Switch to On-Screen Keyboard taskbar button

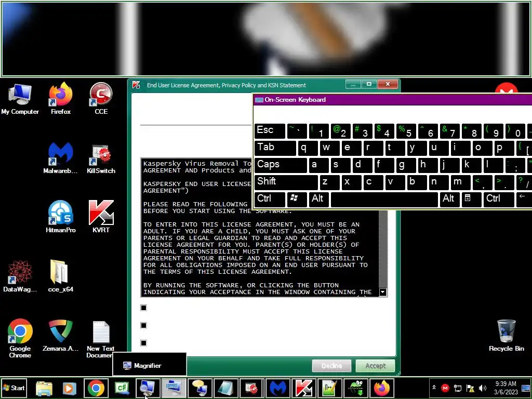[x=174, y=388]
